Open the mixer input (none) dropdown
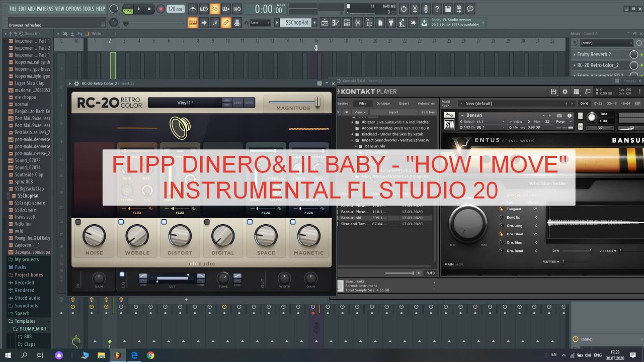Screen dimensions: 644x362 [x=606, y=43]
